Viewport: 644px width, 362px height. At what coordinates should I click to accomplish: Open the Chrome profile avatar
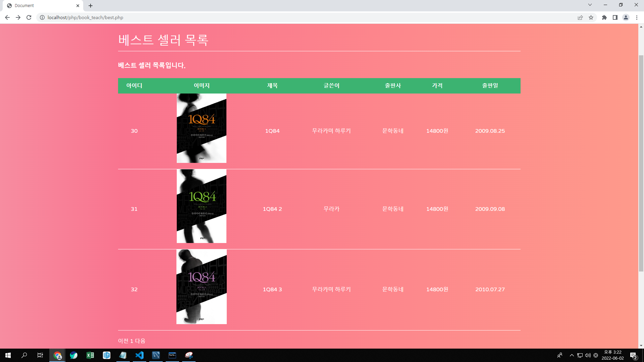click(x=626, y=17)
